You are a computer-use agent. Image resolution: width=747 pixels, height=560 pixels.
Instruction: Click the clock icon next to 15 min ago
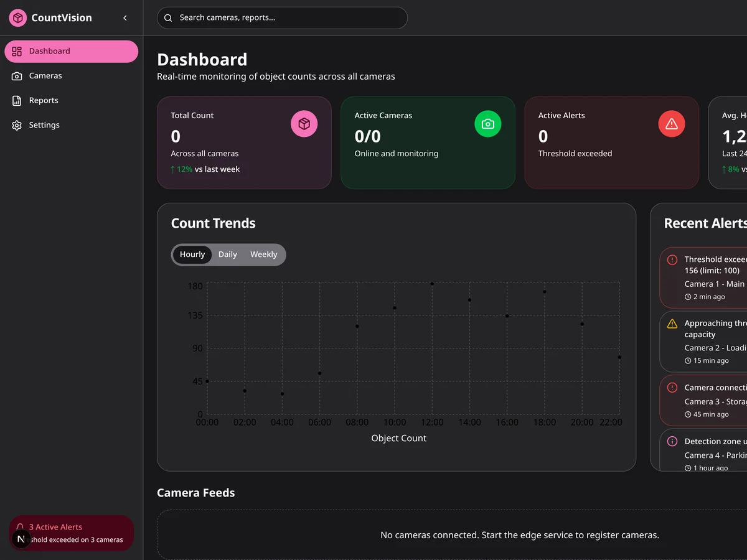click(688, 361)
